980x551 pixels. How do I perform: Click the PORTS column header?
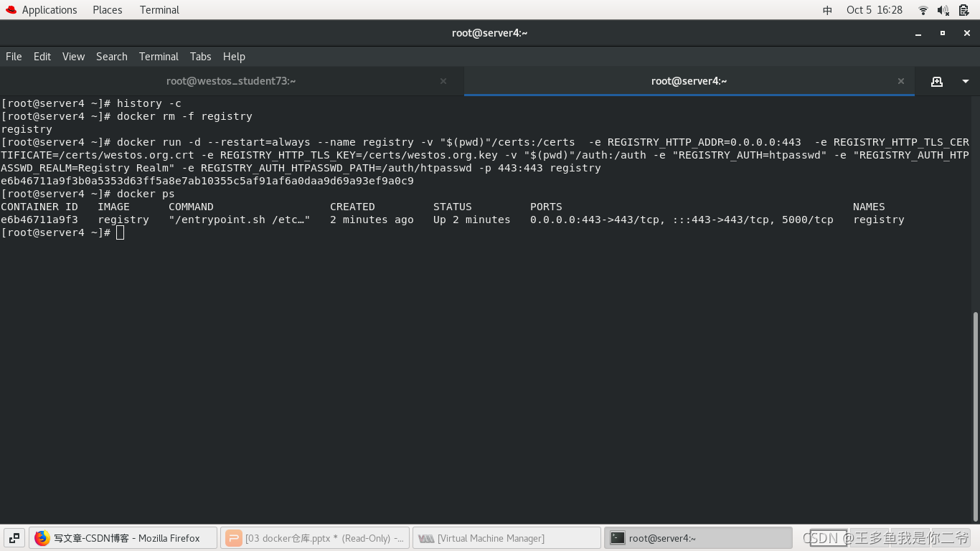(546, 207)
